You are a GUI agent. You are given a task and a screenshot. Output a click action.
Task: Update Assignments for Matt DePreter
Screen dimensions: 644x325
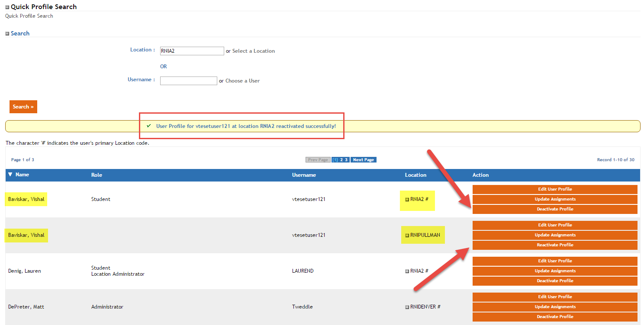[555, 307]
